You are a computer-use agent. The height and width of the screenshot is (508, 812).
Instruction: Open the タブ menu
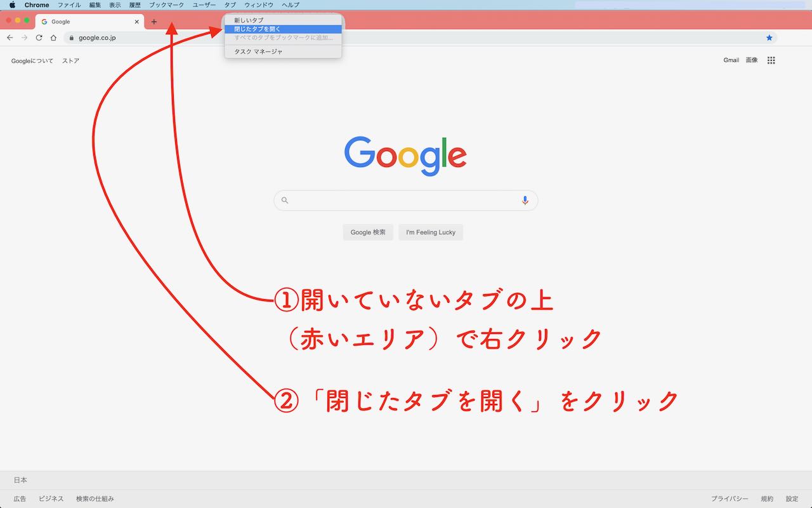point(230,4)
